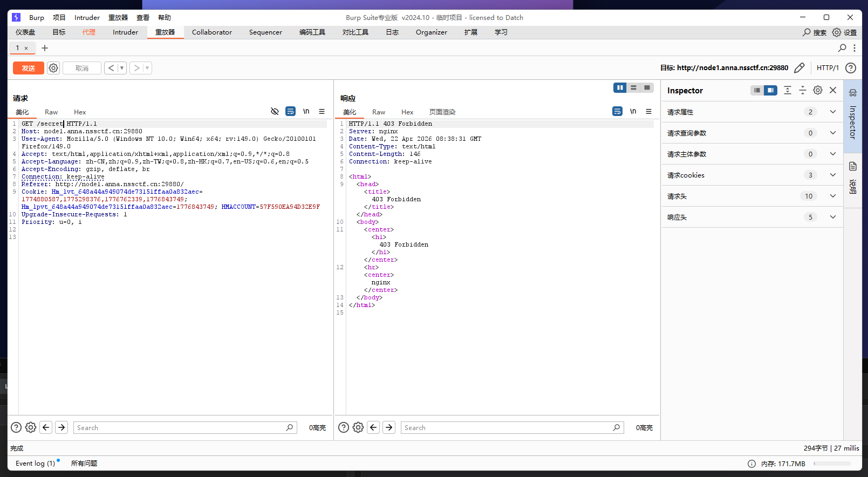Open the Event log link

(x=35, y=463)
